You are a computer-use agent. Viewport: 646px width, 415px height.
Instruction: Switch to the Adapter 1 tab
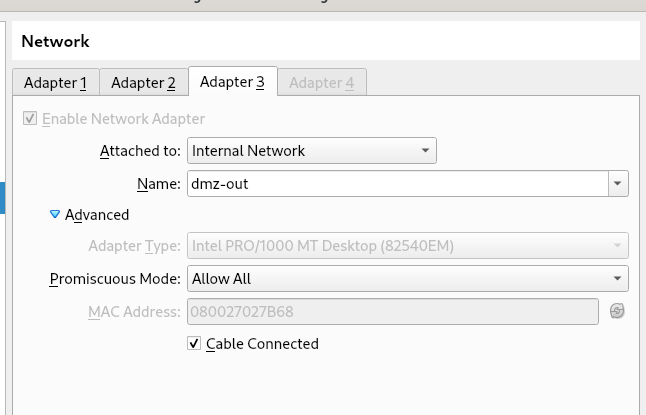click(55, 83)
